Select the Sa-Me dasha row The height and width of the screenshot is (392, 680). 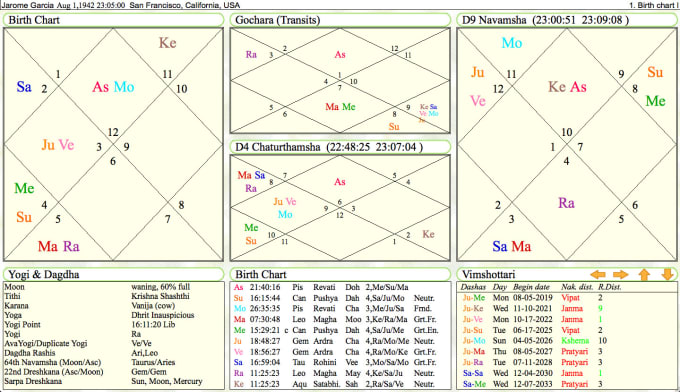(568, 384)
